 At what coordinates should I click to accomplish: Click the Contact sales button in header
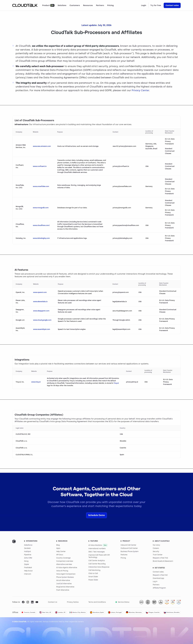(x=172, y=5)
